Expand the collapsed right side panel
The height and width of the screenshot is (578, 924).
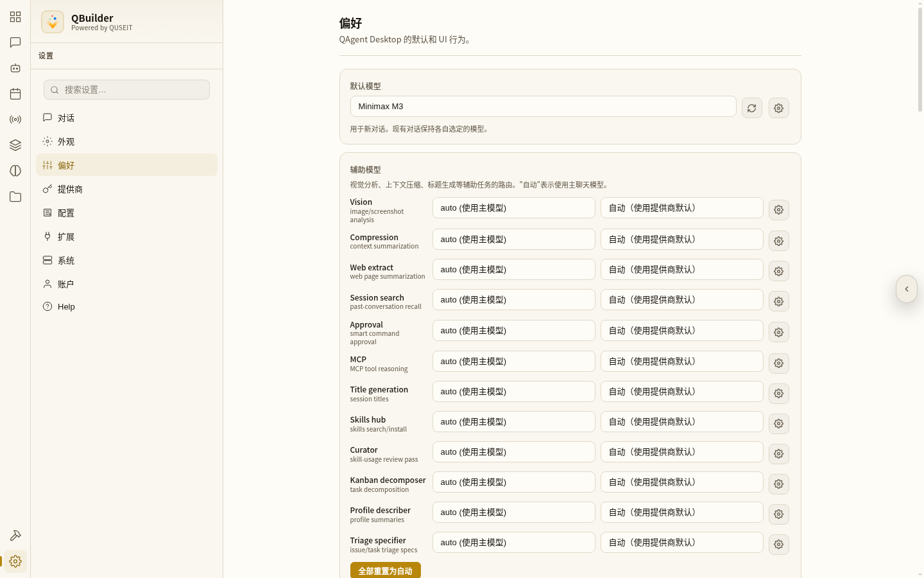(907, 289)
